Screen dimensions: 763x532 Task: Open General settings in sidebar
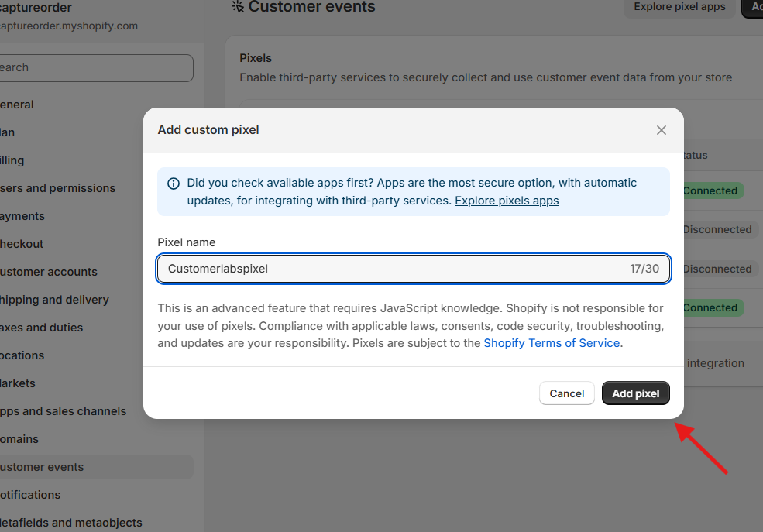click(x=17, y=105)
